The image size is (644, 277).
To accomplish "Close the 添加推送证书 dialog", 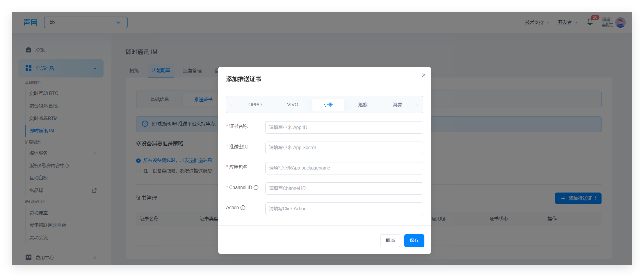I will click(x=424, y=75).
